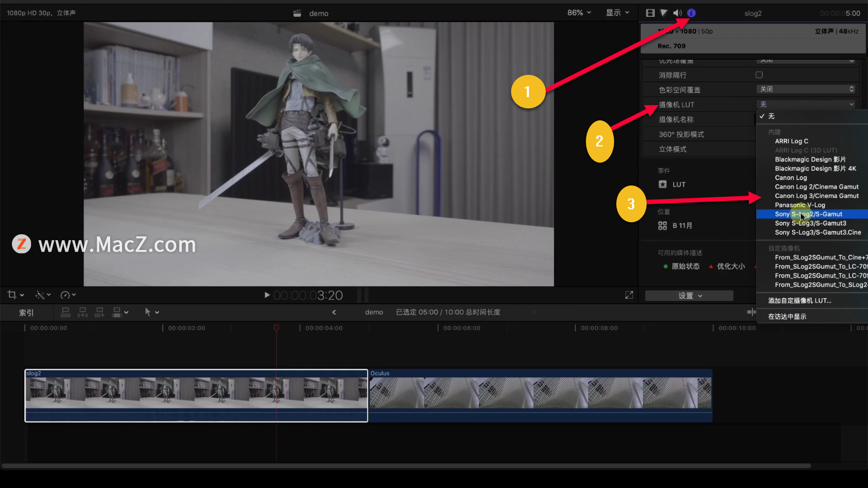Click the timeline snapping icon near ruler

coord(751,312)
